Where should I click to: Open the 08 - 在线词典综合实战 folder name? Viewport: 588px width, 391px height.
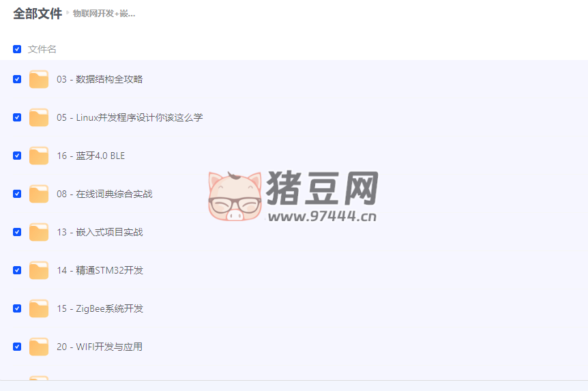[x=104, y=194]
